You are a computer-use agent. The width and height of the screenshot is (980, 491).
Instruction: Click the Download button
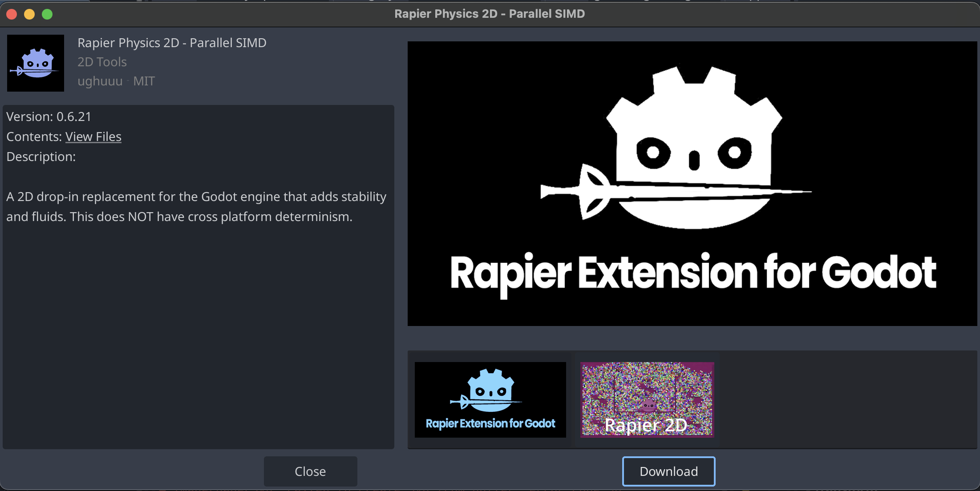[x=668, y=471]
